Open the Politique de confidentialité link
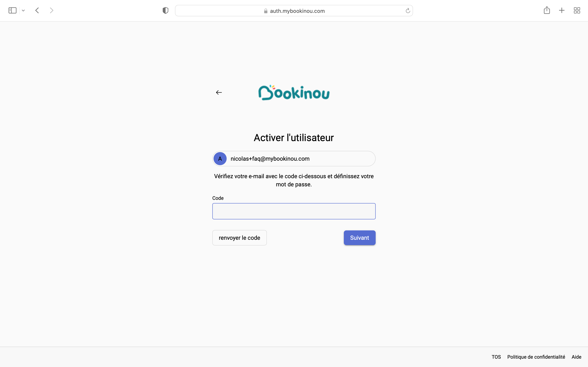The height and width of the screenshot is (367, 588). (536, 357)
